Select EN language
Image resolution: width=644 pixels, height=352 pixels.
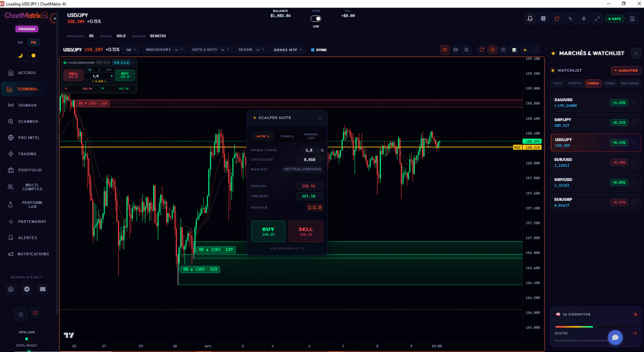coord(20,43)
